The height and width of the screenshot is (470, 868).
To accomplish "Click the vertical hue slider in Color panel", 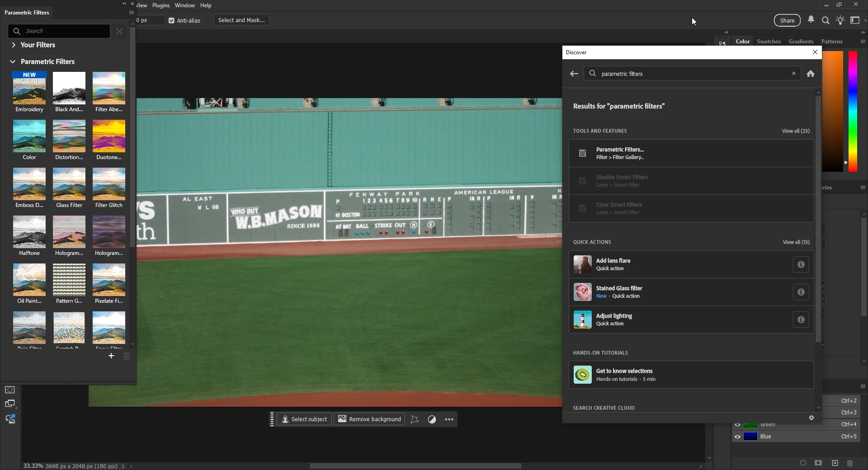I will point(853,111).
